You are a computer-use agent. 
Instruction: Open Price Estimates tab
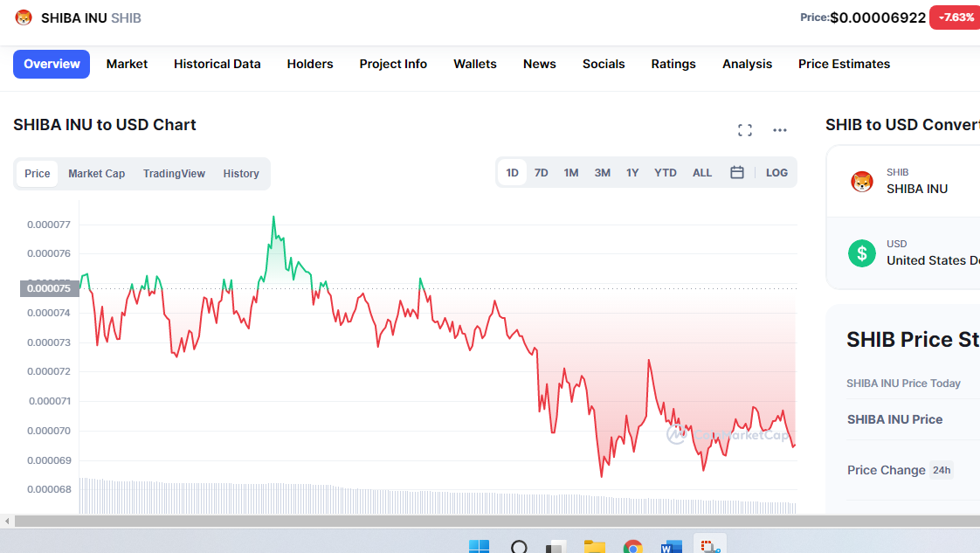(844, 64)
